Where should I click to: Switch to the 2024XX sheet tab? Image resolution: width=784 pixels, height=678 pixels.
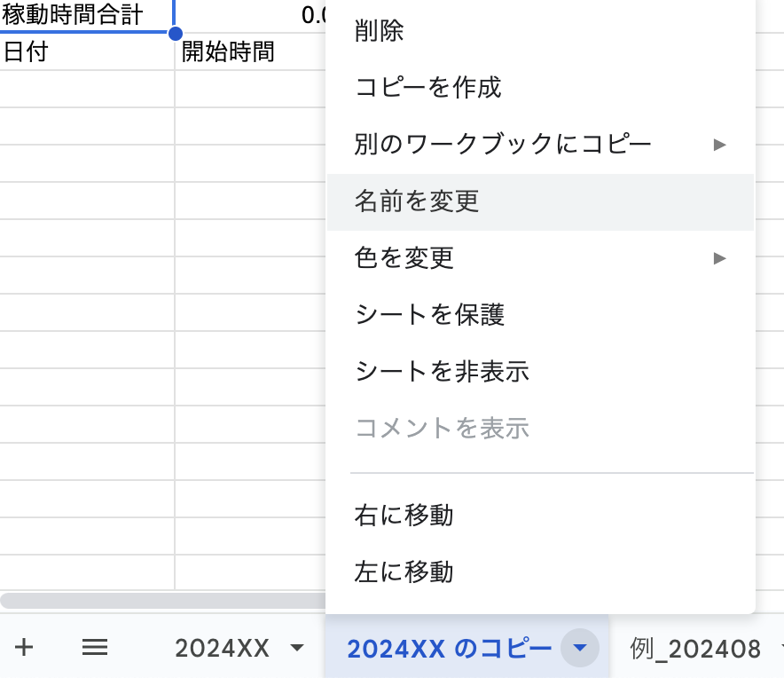pos(222,649)
